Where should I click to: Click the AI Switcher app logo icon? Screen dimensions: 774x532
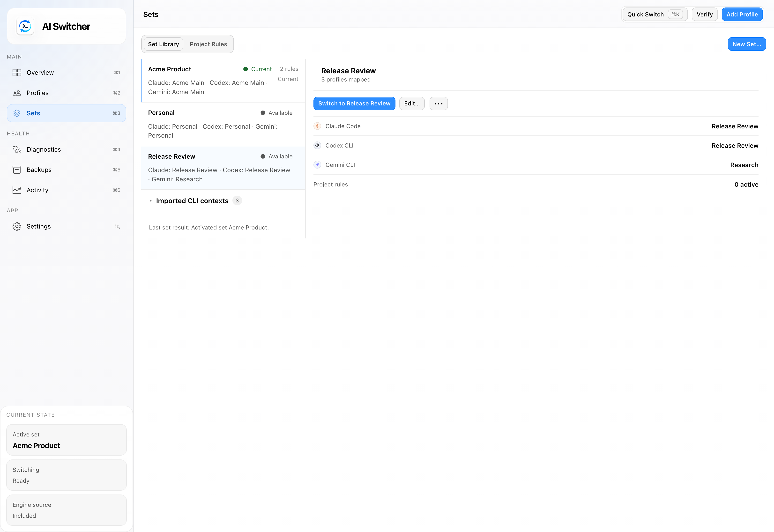point(25,26)
